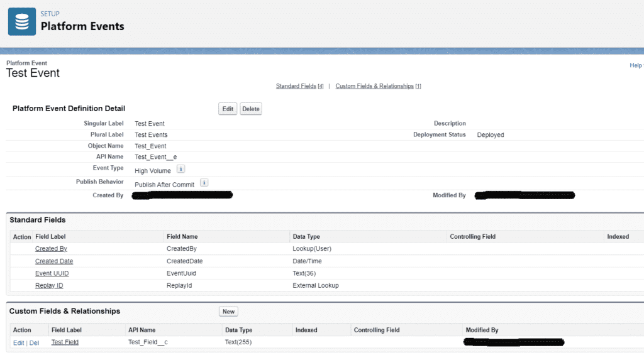Image resolution: width=644 pixels, height=355 pixels.
Task: Click the Text(255) data type cell
Action: [238, 342]
